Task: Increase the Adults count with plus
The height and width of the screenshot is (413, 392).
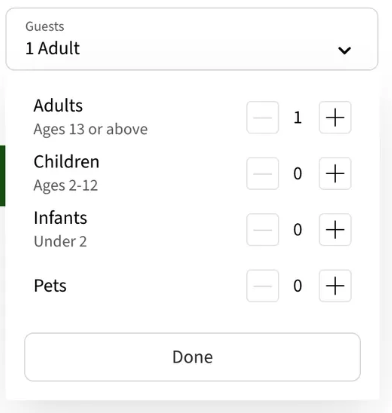Action: 335,118
